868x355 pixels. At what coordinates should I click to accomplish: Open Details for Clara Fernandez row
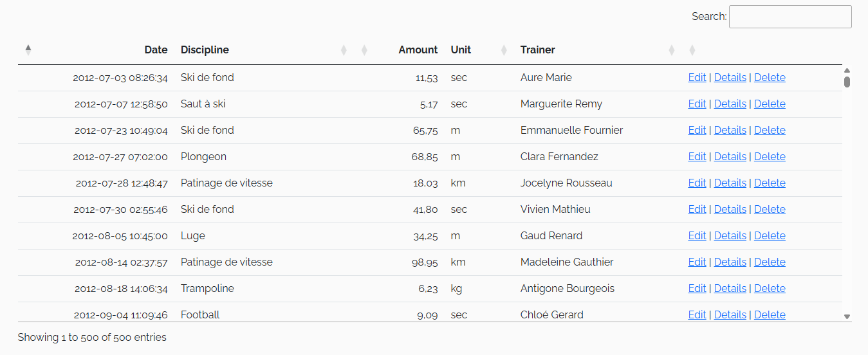(730, 156)
